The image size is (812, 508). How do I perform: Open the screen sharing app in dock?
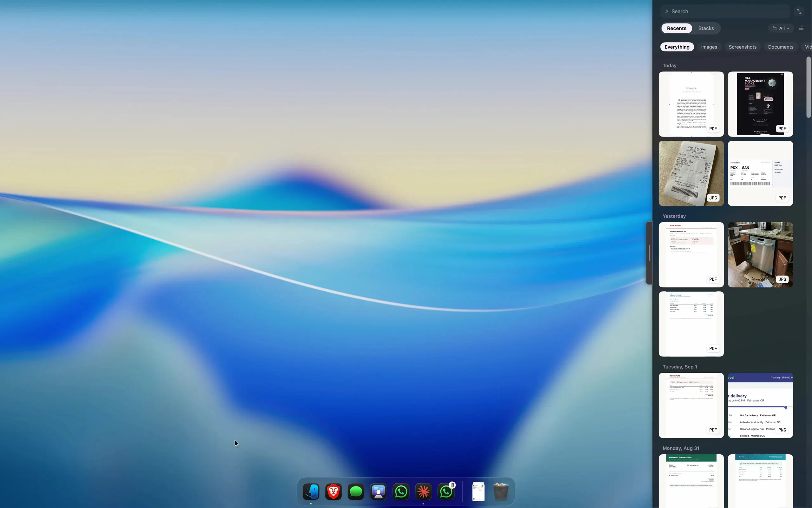pyautogui.click(x=378, y=491)
